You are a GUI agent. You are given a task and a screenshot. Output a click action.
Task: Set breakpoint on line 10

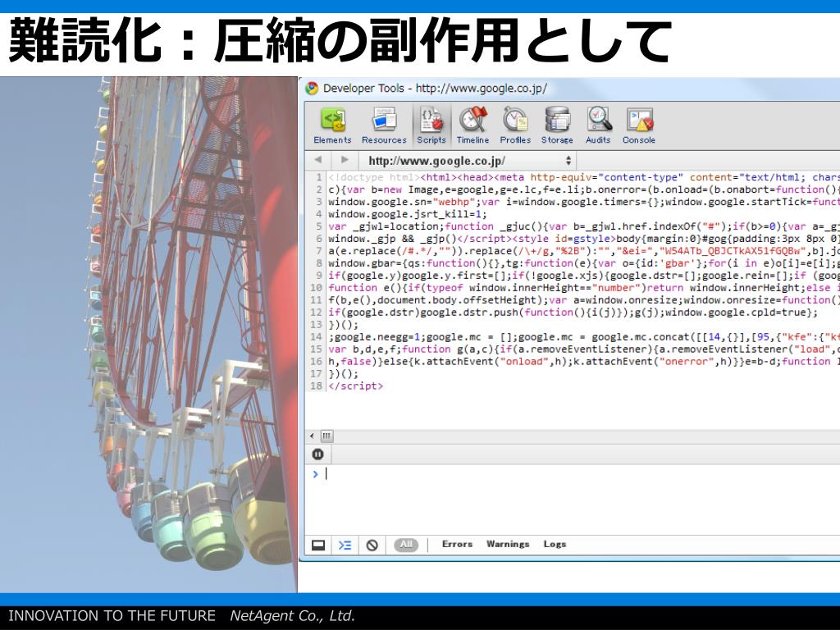pyautogui.click(x=316, y=288)
